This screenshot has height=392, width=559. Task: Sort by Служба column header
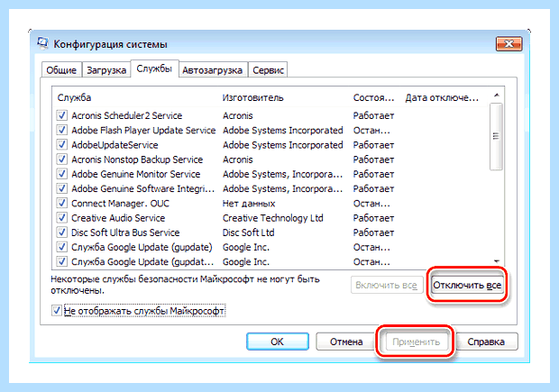tap(74, 97)
